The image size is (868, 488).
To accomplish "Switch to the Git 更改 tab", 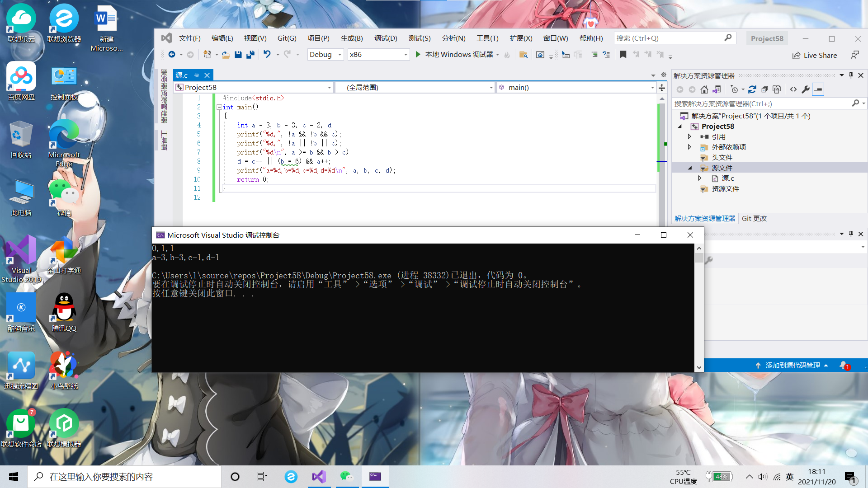I will 754,219.
